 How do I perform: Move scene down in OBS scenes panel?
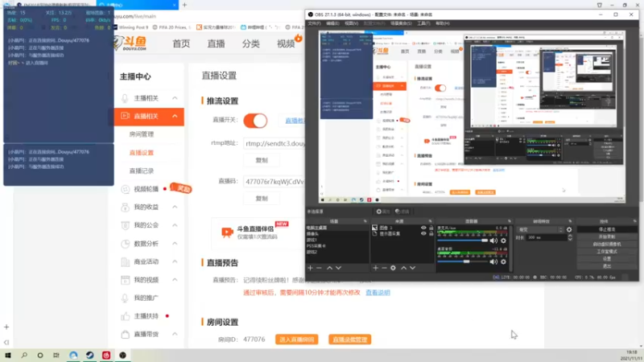coord(338,268)
